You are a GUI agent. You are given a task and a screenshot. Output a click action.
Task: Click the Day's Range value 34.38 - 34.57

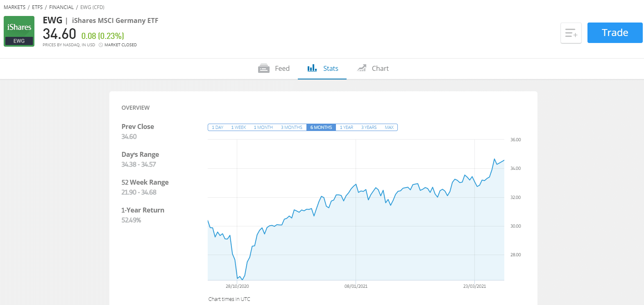[138, 165]
